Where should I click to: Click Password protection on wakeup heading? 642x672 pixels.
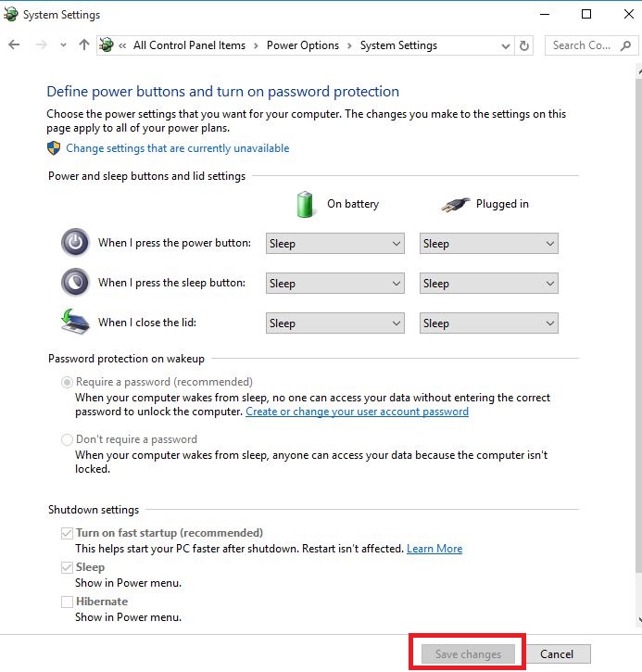[x=126, y=359]
